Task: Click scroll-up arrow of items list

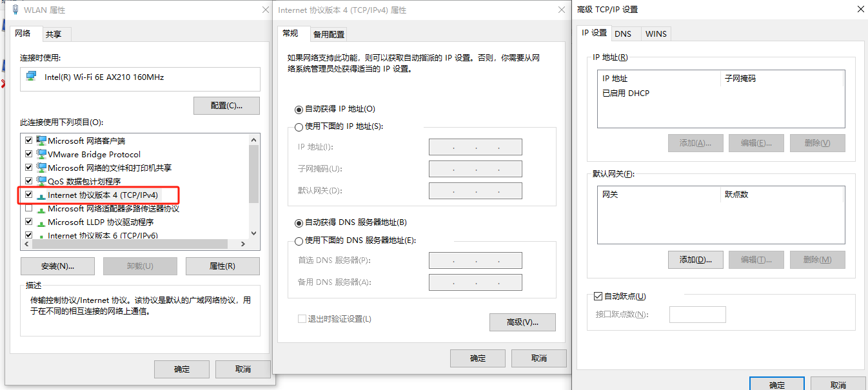Action: 253,139
